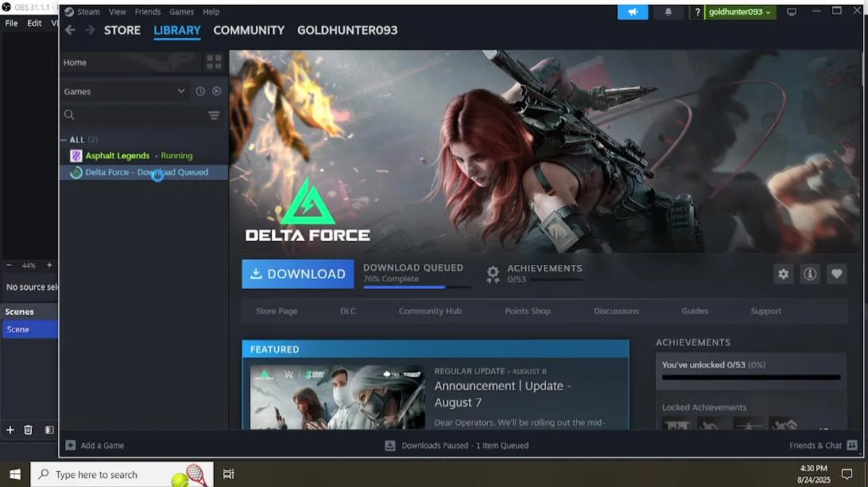
Task: Click the library search magnifier icon
Action: click(69, 115)
